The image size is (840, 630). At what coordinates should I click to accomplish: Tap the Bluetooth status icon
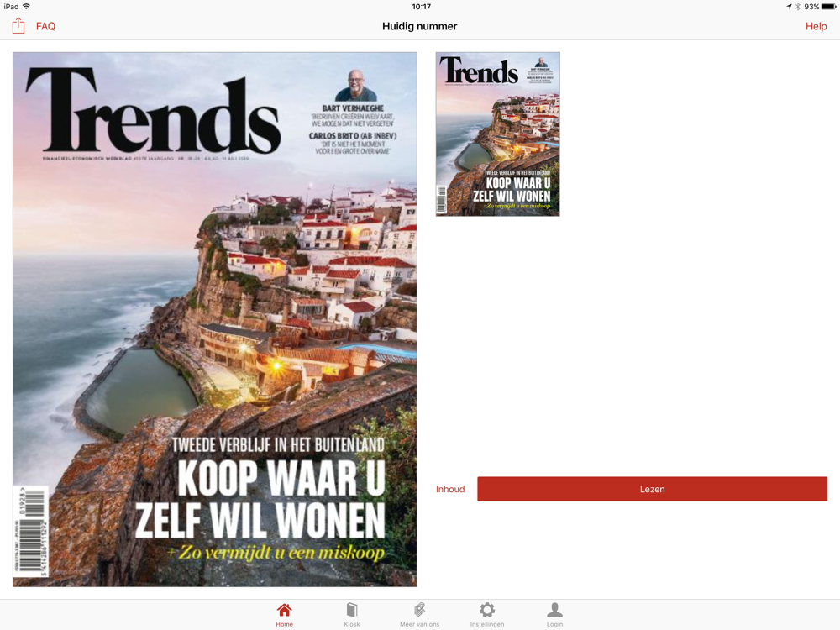click(x=798, y=7)
